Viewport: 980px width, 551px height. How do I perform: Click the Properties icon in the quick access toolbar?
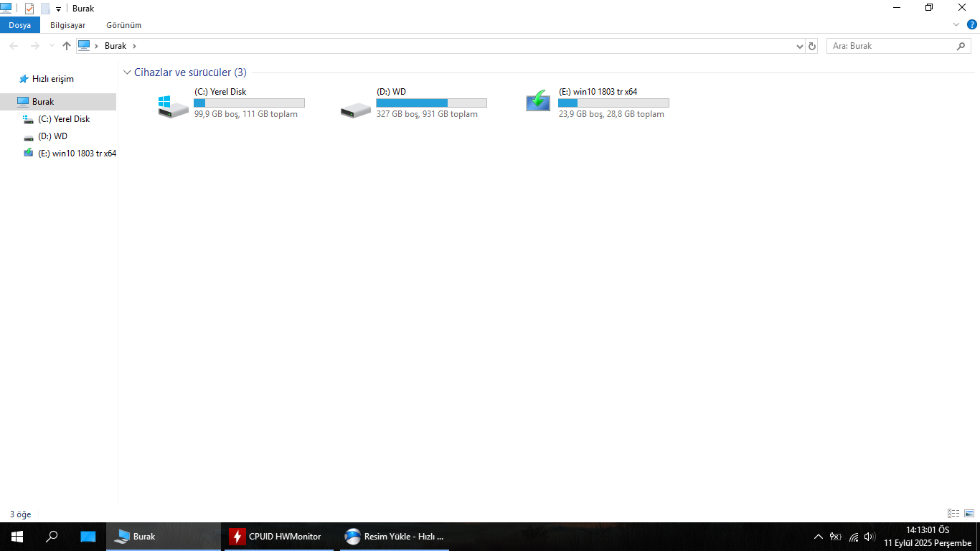point(29,9)
